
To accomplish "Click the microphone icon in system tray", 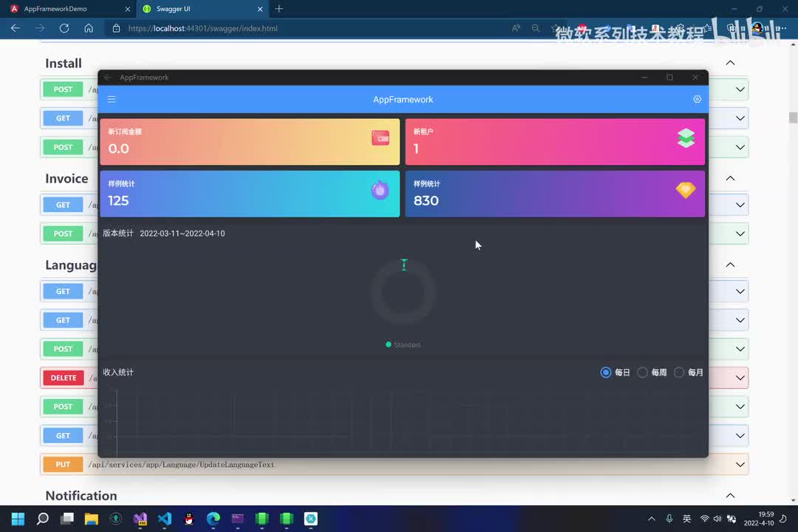I will point(669,519).
